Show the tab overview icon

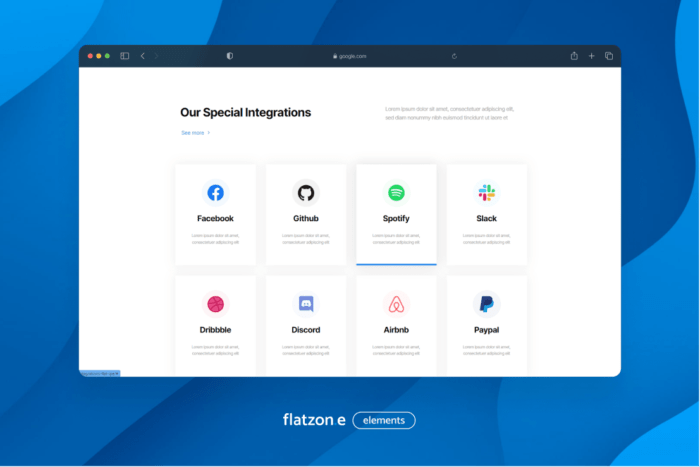608,56
